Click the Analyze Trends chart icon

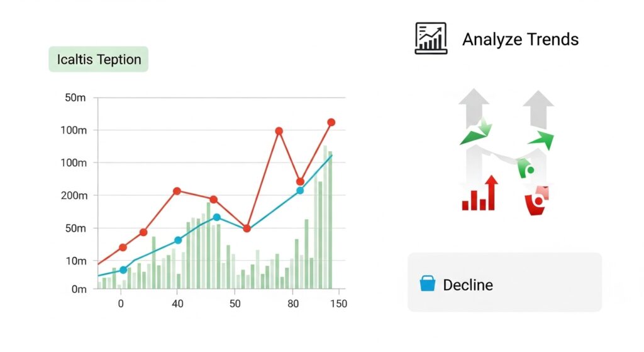tap(431, 38)
